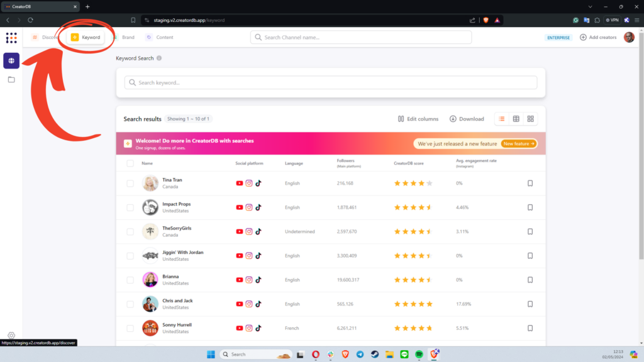Viewport: 644px width, 362px height.
Task: Open Tina Tran's avatar thumbnail
Action: tap(150, 184)
